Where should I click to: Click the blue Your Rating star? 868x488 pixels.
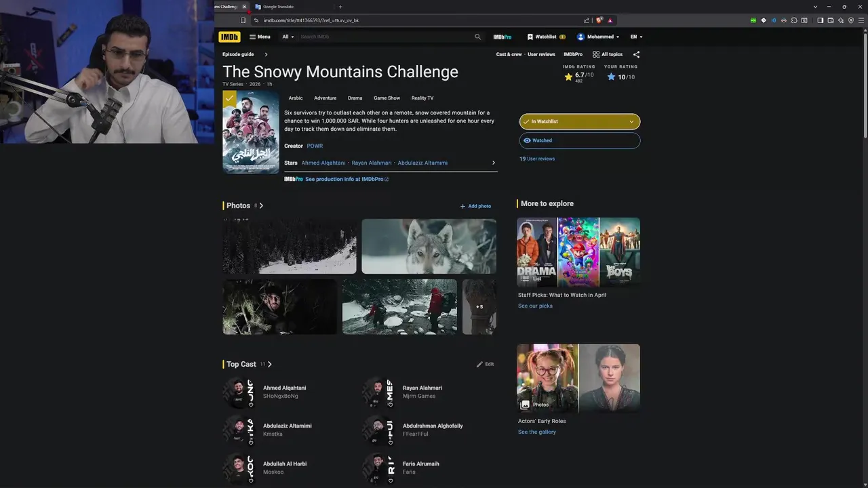611,77
